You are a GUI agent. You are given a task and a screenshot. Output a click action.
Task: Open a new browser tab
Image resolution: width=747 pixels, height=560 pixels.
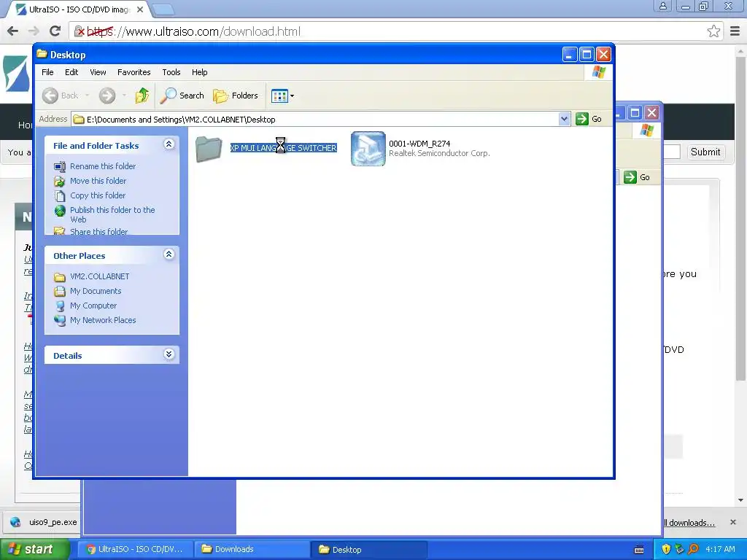pos(163,9)
